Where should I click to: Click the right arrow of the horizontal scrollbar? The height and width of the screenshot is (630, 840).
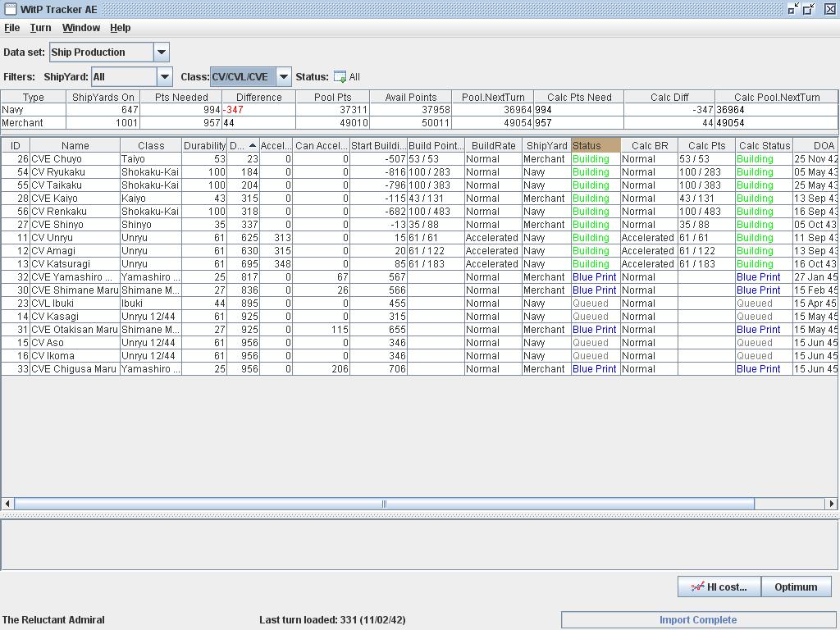831,504
